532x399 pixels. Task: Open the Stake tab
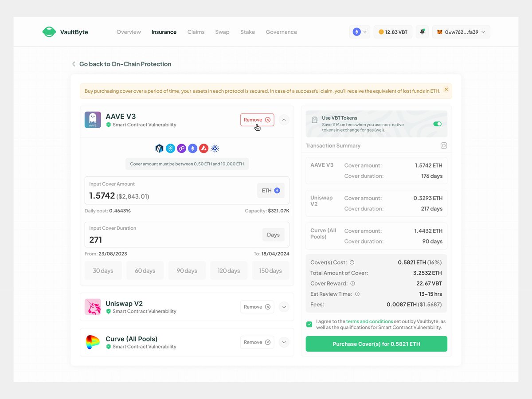point(247,32)
